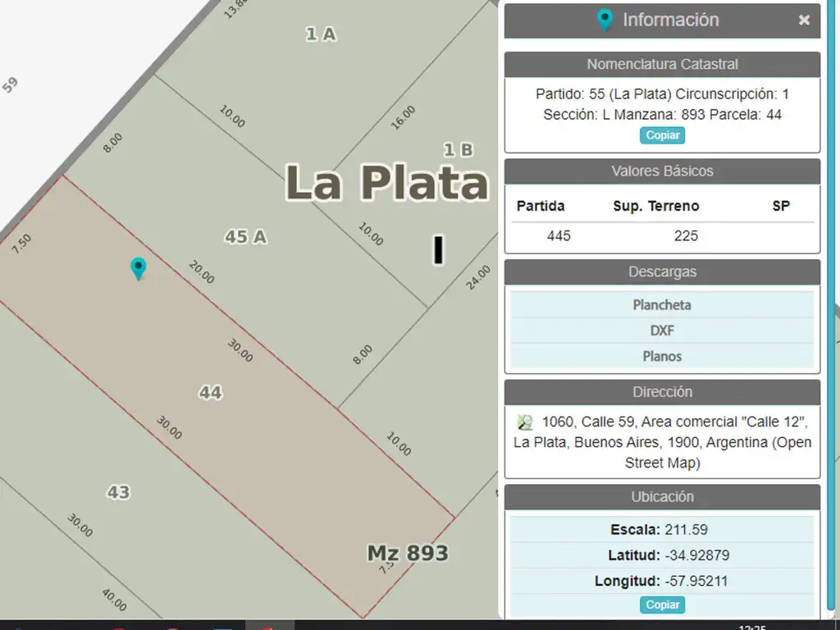Click the map icon next to the address

[x=525, y=422]
